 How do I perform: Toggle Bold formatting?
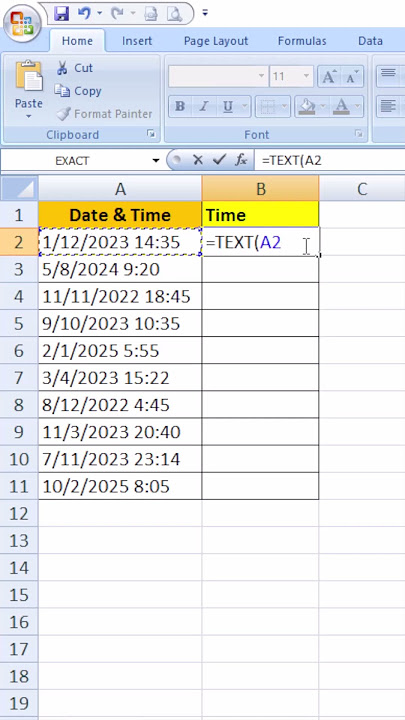[180, 107]
